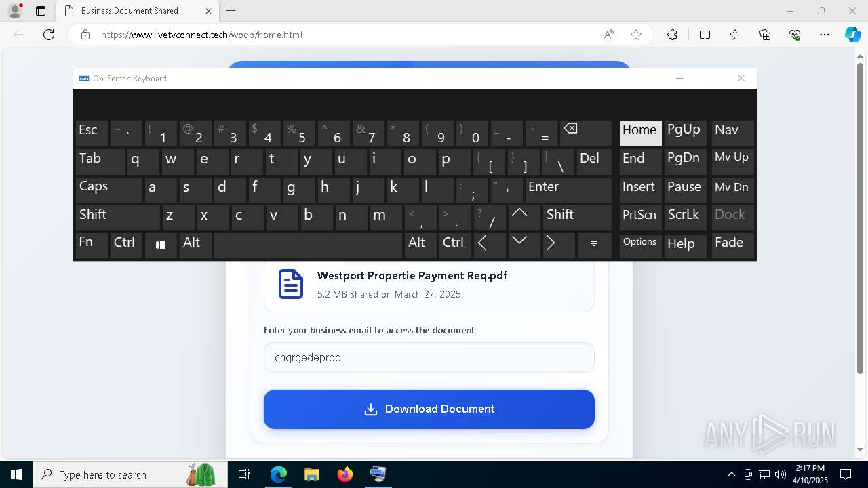
Task: Close the Business Document Shared tab
Action: coord(208,11)
